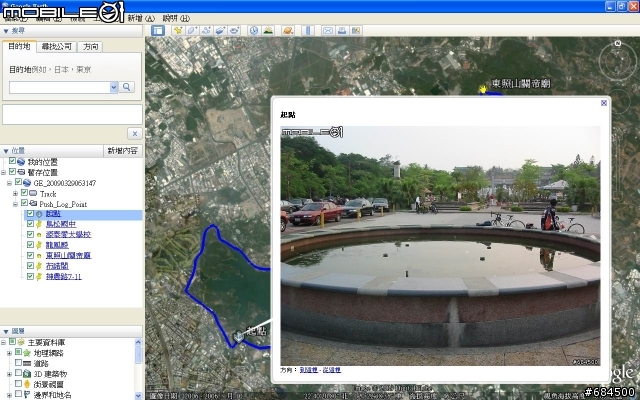Click the 我的位置 globe icon
The width and height of the screenshot is (640, 400).
click(x=21, y=162)
